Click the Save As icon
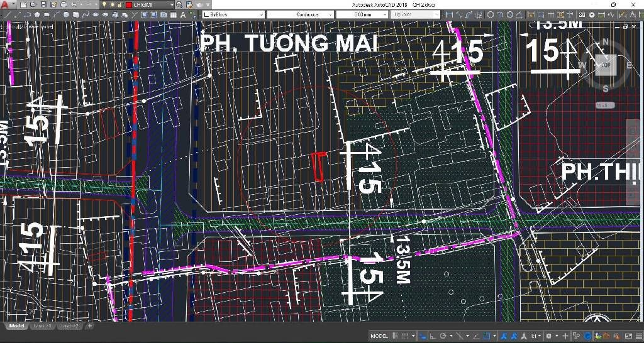Viewport: 644px width, 343px height. coord(53,5)
